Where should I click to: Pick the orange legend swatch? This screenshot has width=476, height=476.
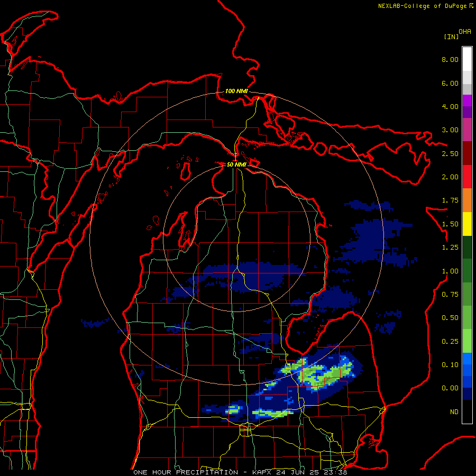click(x=467, y=200)
